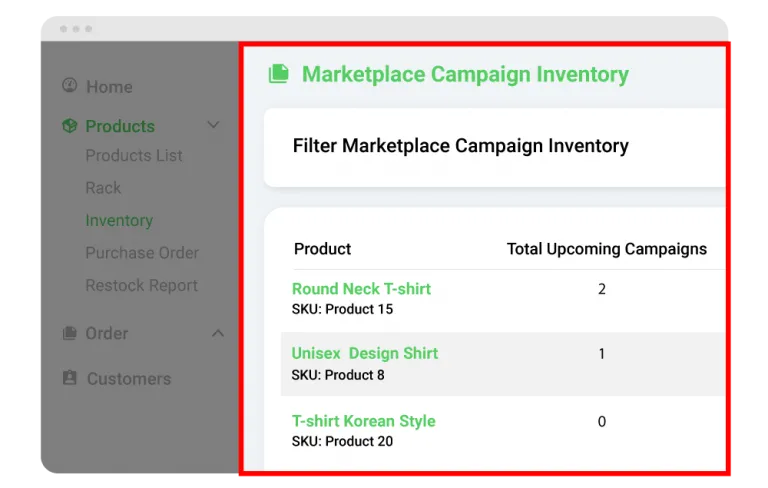Viewport: 768px width, 488px height.
Task: Open Products List in sidebar
Action: coord(134,155)
